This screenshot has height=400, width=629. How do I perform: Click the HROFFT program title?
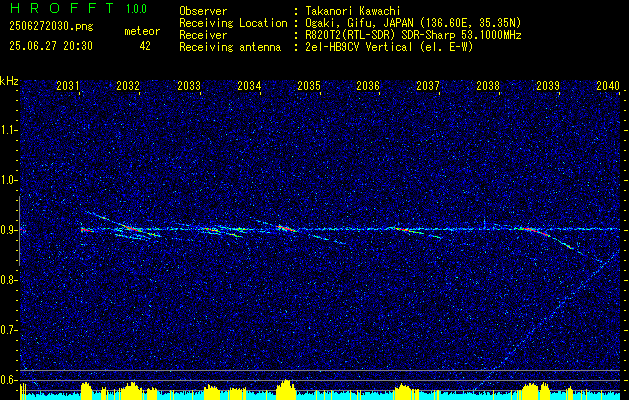tap(62, 8)
